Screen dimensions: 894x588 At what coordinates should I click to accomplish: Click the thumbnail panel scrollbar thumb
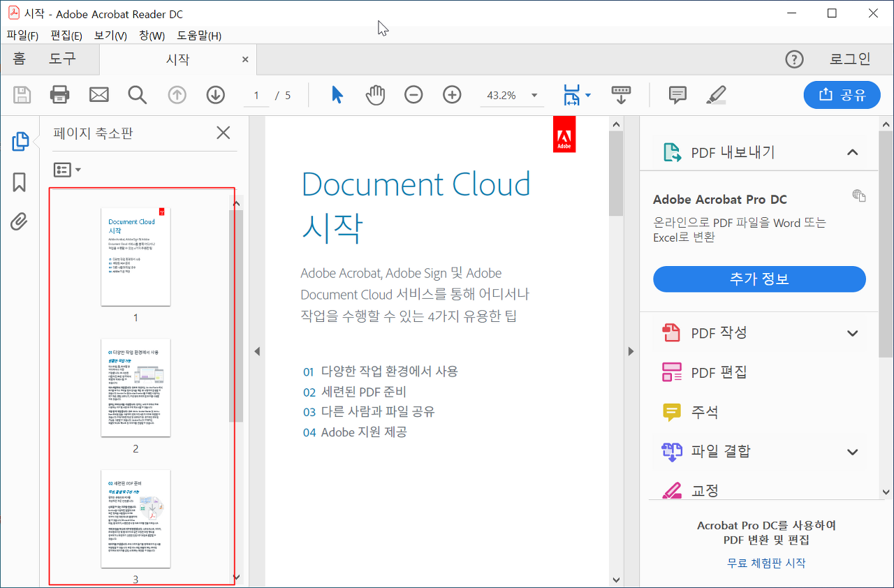tap(236, 316)
